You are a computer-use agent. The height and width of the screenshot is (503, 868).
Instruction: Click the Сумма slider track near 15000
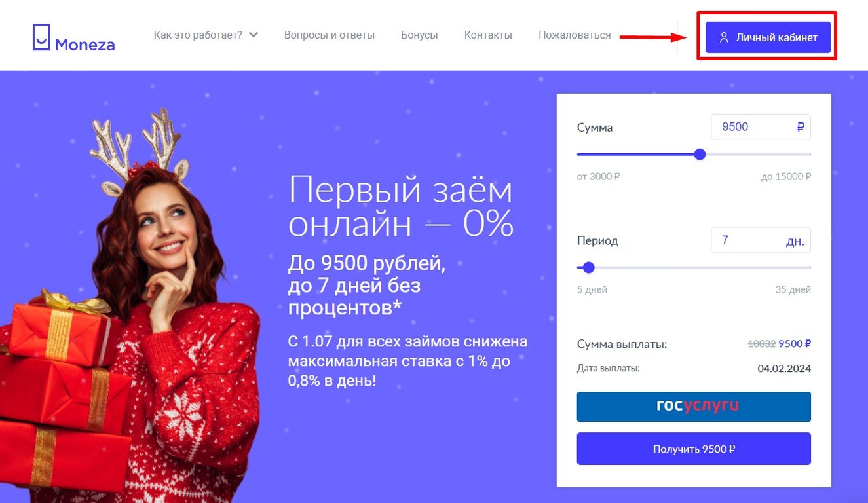pyautogui.click(x=799, y=155)
